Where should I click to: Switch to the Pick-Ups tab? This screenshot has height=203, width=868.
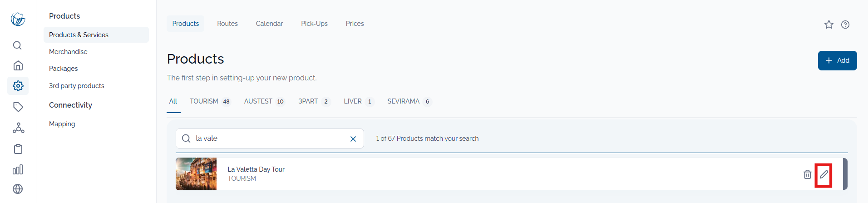click(x=314, y=24)
